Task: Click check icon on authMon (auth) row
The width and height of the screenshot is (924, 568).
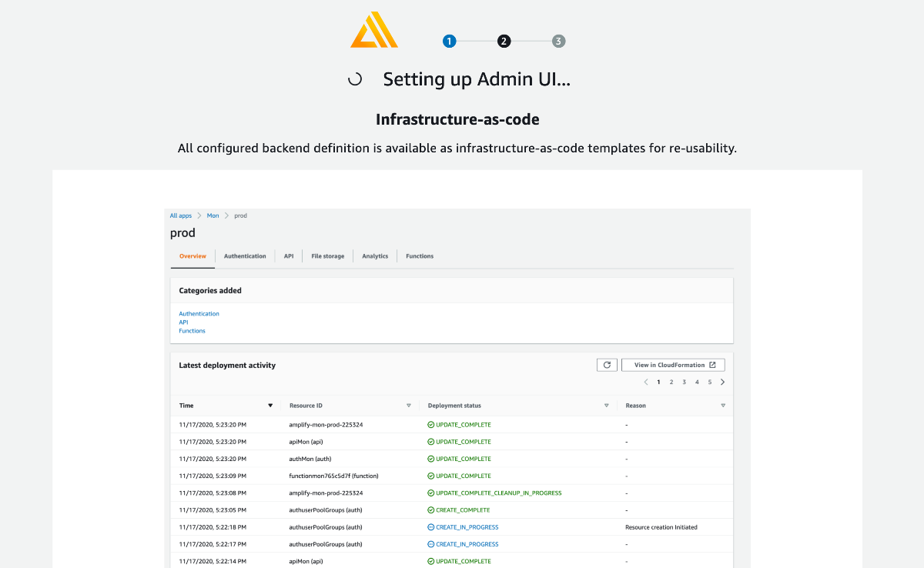Action: point(431,459)
